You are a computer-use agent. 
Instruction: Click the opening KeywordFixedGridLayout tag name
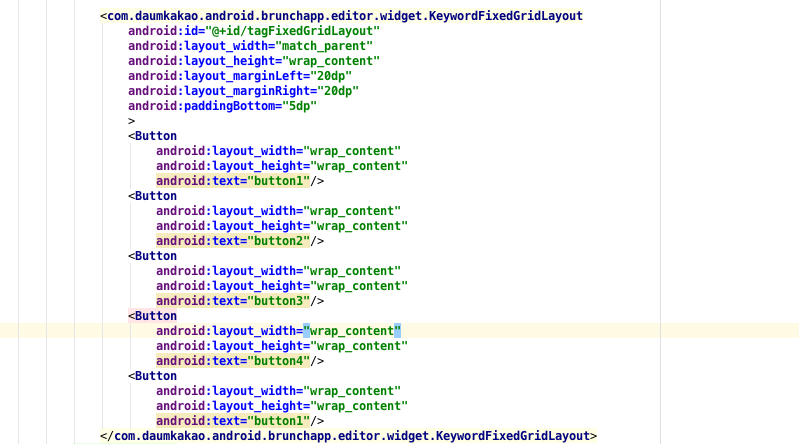pos(344,16)
